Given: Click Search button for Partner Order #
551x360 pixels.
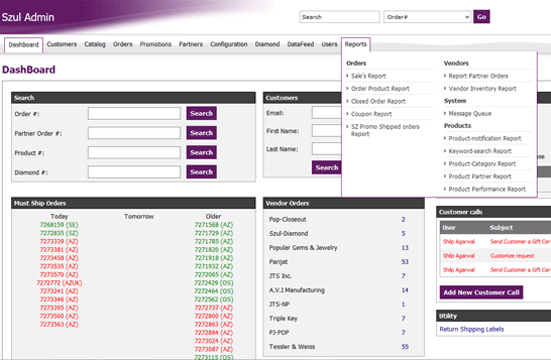Looking at the screenshot, I should click(x=201, y=133).
